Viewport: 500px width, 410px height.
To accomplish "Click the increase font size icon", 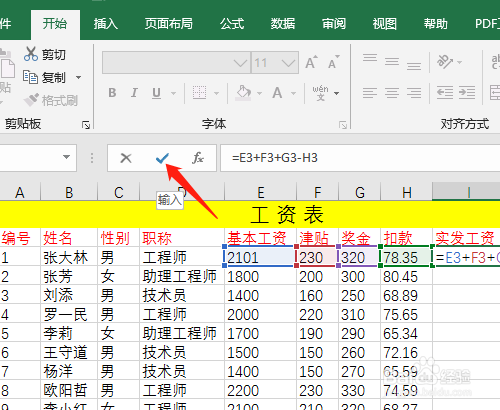I will pos(311,62).
